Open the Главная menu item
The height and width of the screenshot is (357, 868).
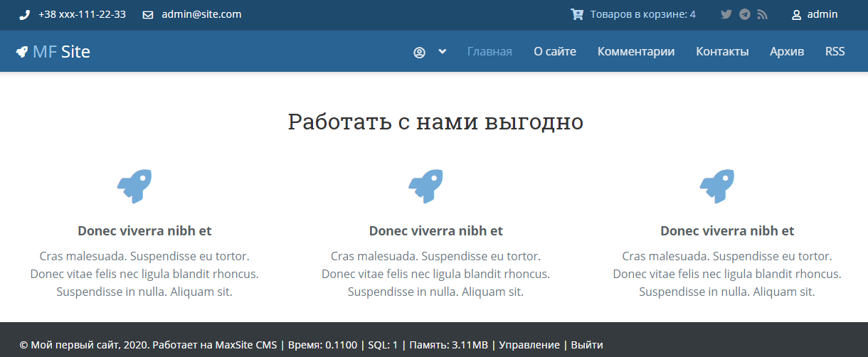point(489,51)
